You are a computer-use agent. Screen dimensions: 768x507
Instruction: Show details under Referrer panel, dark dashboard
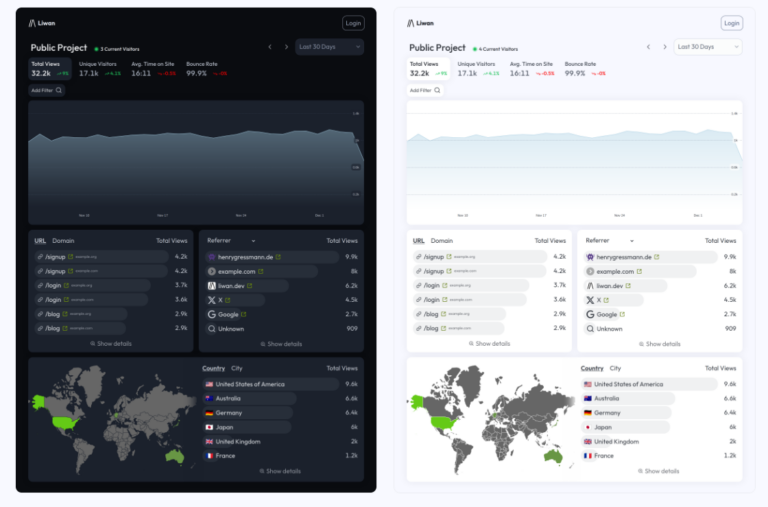click(x=281, y=344)
